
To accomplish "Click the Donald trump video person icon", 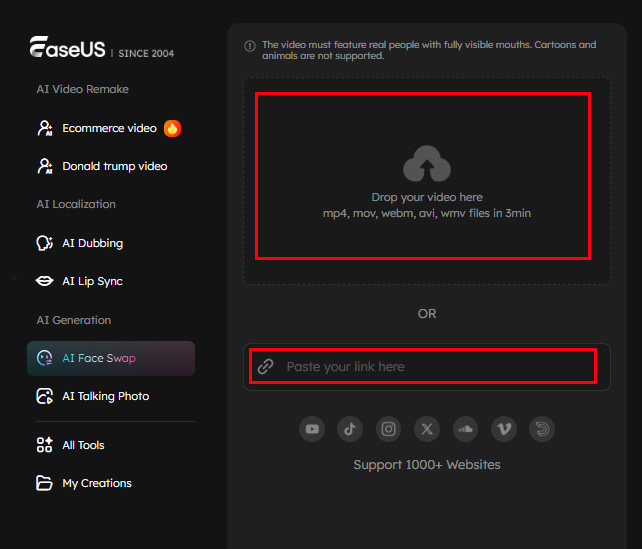I will pyautogui.click(x=45, y=166).
